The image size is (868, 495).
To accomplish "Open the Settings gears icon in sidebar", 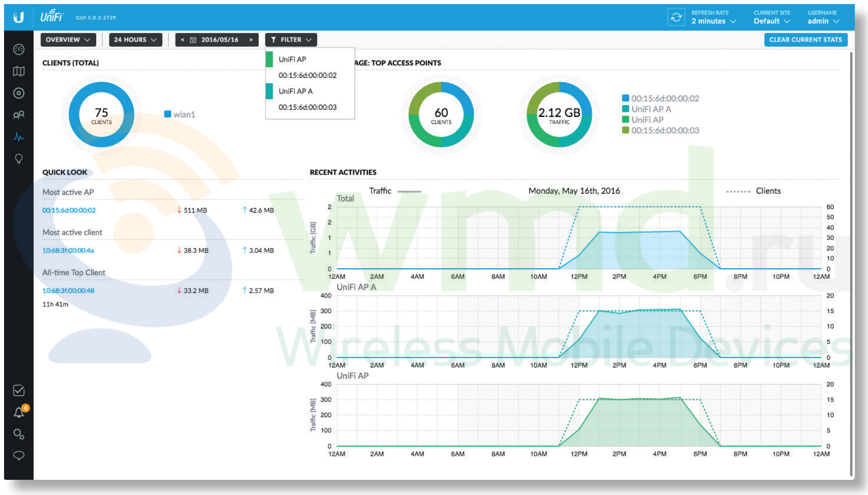I will coord(19,434).
